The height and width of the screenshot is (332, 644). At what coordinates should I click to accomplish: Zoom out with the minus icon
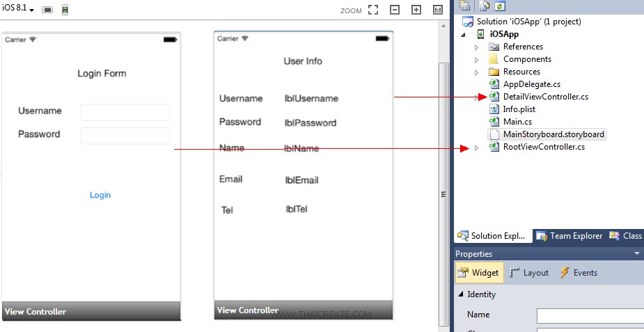pyautogui.click(x=395, y=10)
